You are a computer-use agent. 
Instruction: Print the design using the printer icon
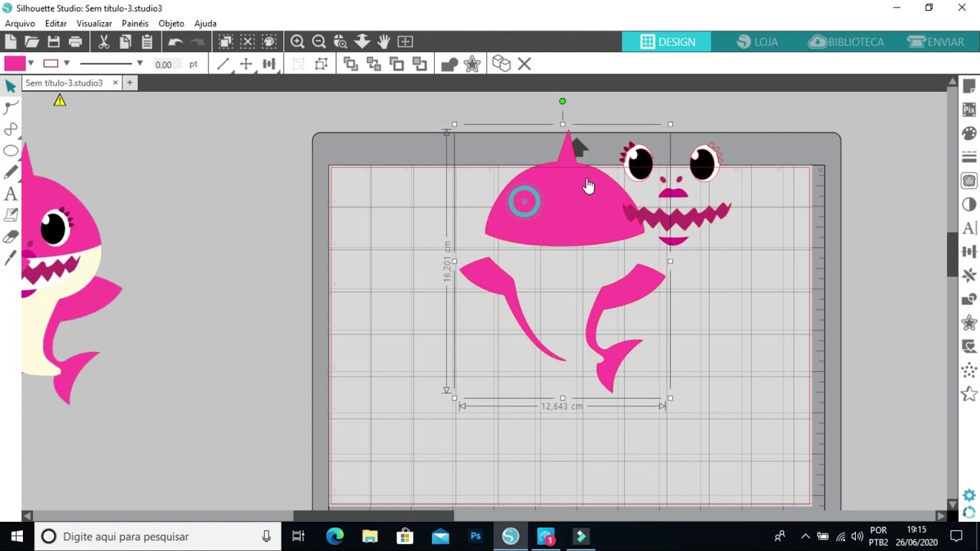click(x=75, y=42)
